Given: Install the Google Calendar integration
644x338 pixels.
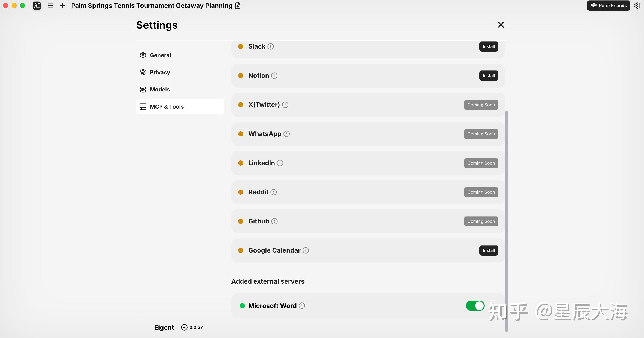Looking at the screenshot, I should click(489, 250).
